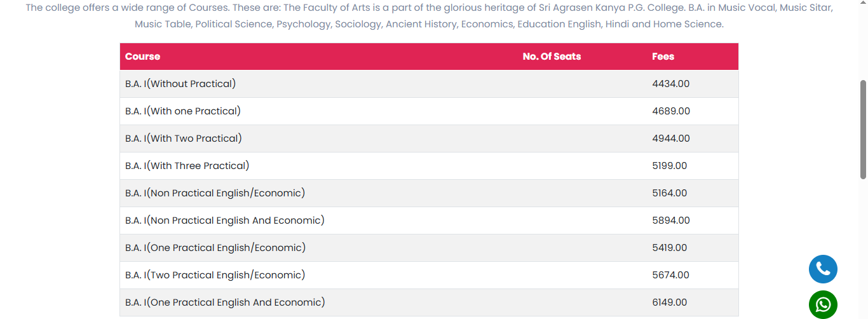
Task: Select B.A. I(One Practical English/Economic) course
Action: point(215,248)
